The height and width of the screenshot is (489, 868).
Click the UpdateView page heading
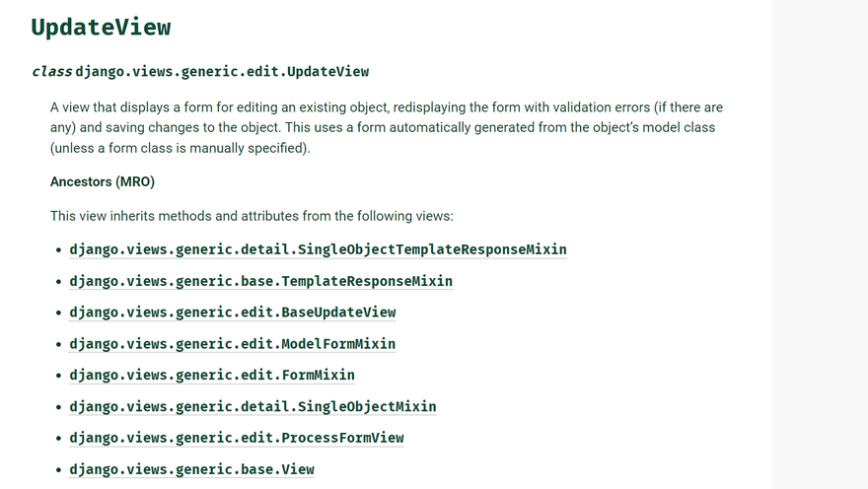101,28
